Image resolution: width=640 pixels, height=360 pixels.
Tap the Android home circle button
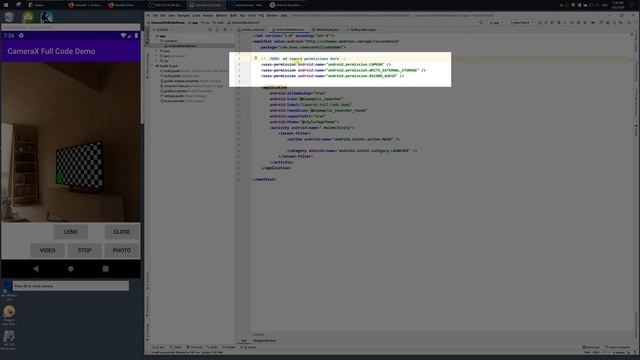71,269
